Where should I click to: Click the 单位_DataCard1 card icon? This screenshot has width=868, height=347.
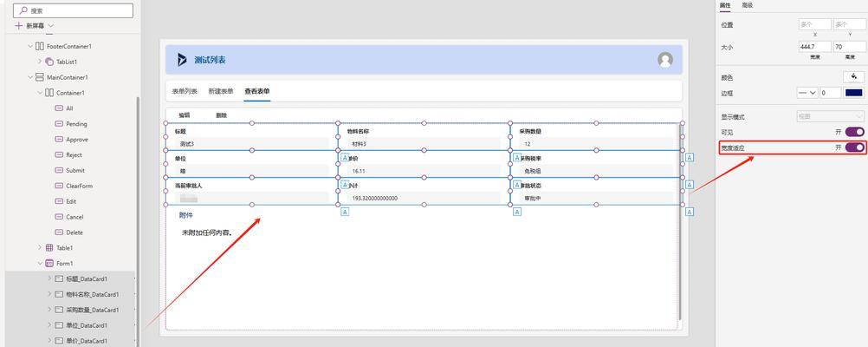(x=59, y=325)
